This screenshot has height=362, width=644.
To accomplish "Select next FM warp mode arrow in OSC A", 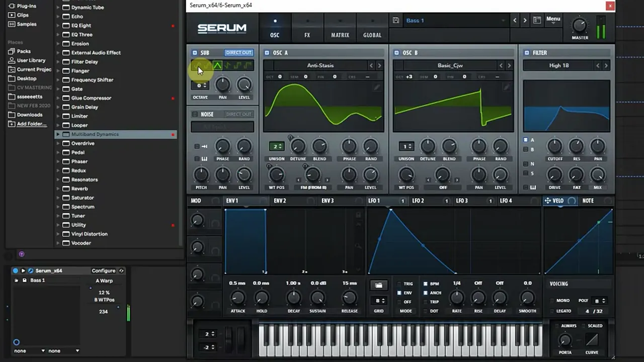I will click(328, 179).
